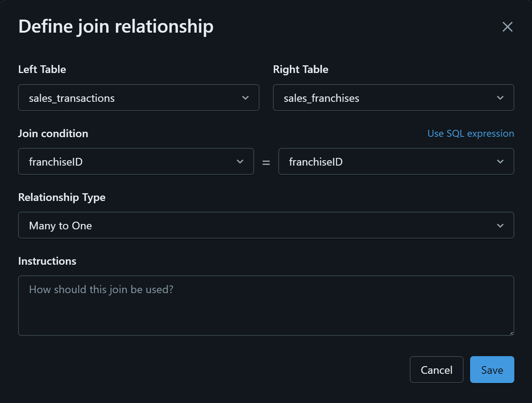Click the chevron arrow beside sales_transactions
The height and width of the screenshot is (403, 532).
coord(245,98)
